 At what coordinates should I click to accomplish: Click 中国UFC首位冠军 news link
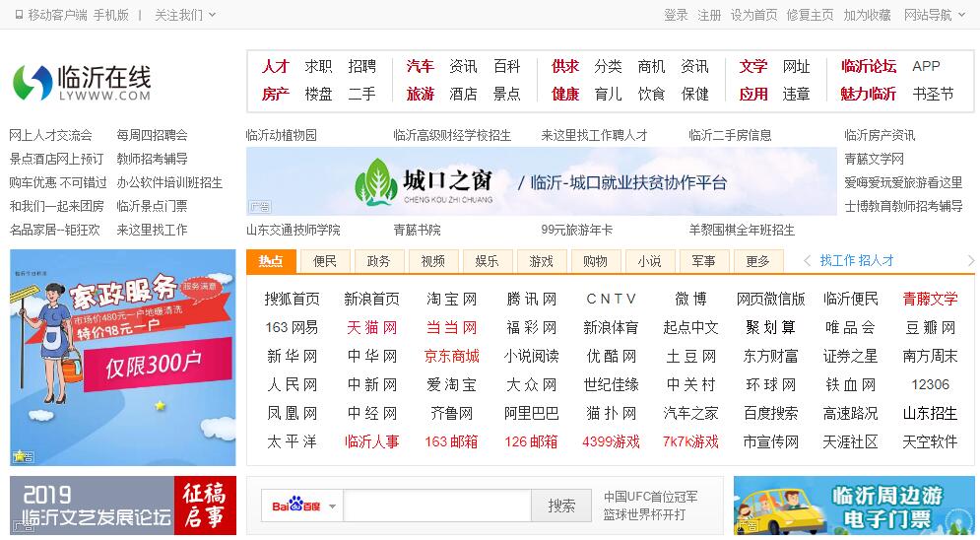point(651,497)
